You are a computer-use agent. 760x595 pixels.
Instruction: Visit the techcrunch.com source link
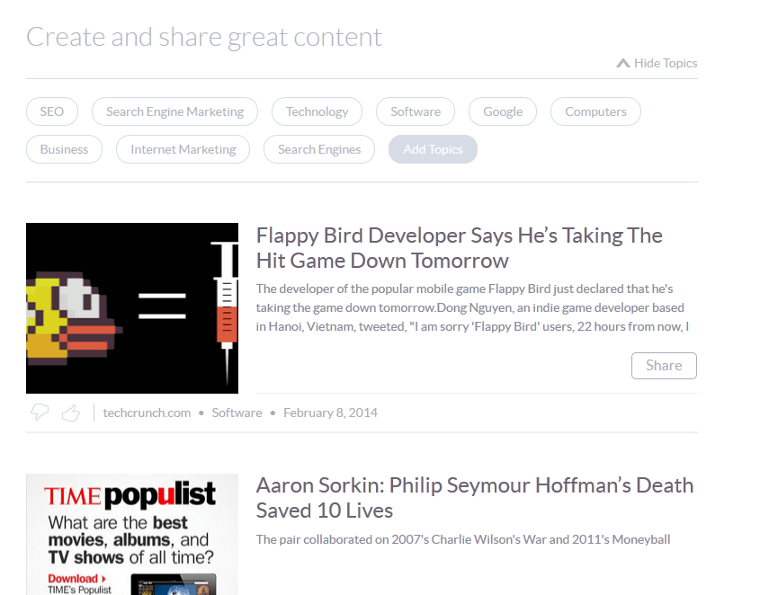pos(147,413)
